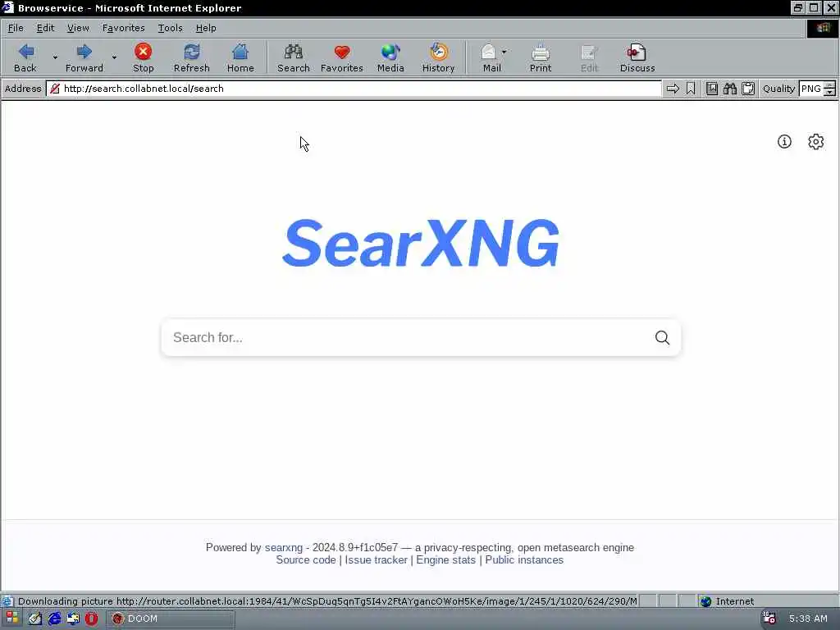
Task: Open the Back history dropdown arrow
Action: [55, 57]
